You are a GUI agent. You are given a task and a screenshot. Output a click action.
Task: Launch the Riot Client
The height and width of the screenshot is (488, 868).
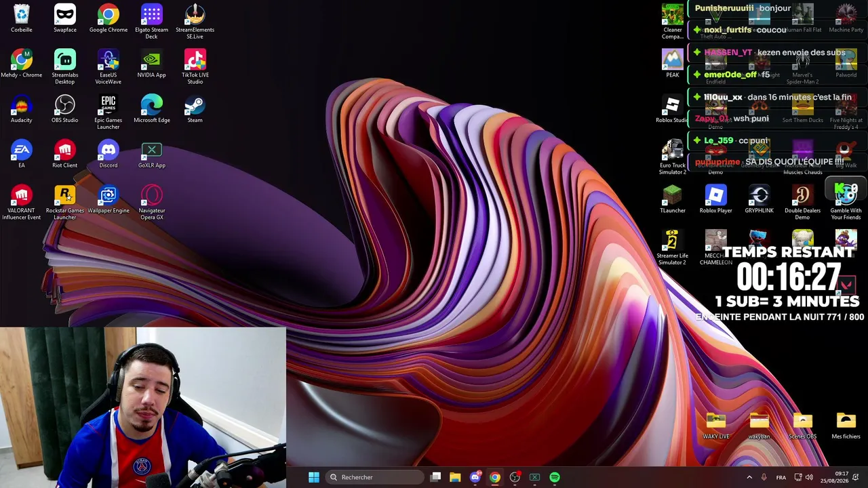coord(65,154)
